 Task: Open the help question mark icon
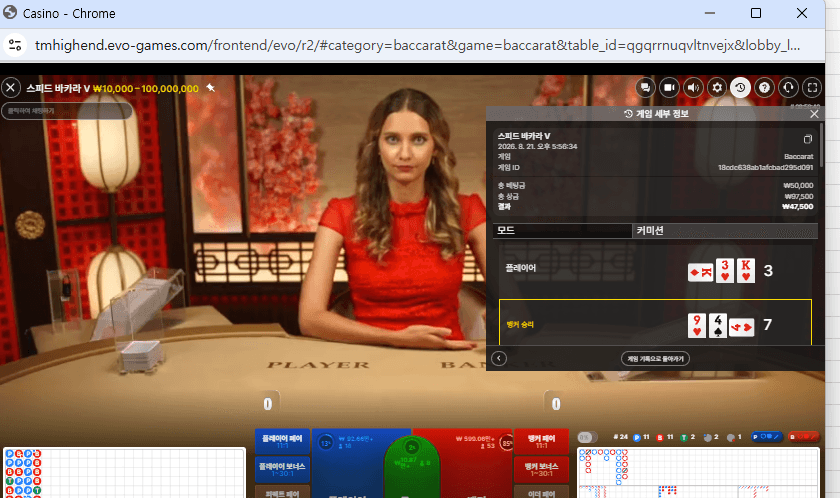pos(764,87)
